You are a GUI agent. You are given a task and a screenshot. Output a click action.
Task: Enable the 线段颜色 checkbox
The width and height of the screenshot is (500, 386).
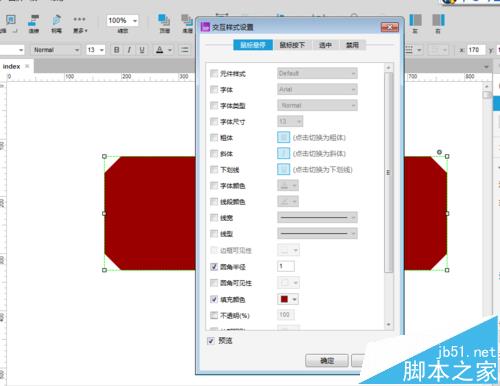[214, 201]
